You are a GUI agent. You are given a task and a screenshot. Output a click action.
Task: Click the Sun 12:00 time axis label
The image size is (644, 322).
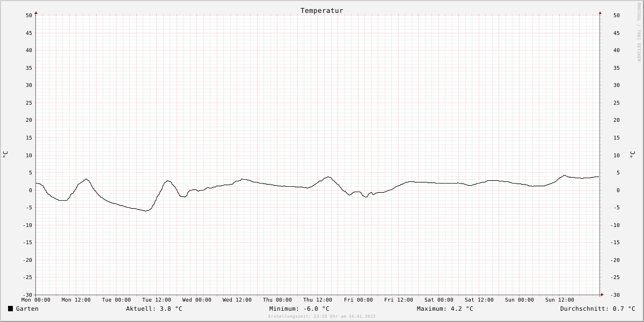coord(560,300)
